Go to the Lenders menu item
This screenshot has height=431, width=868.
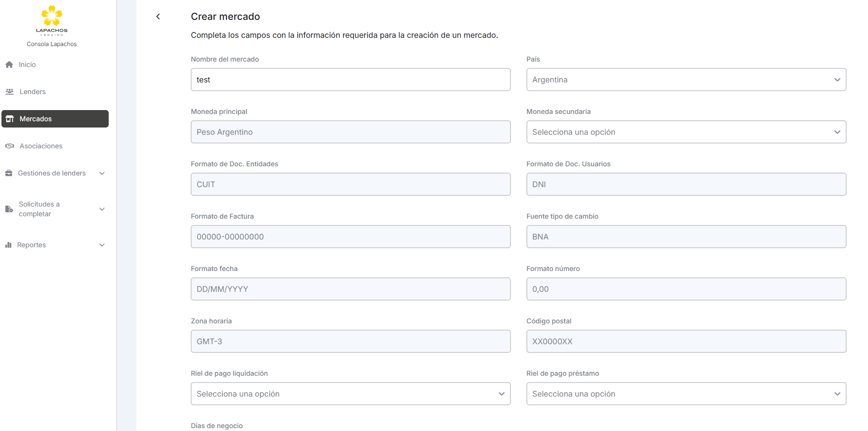pos(33,92)
